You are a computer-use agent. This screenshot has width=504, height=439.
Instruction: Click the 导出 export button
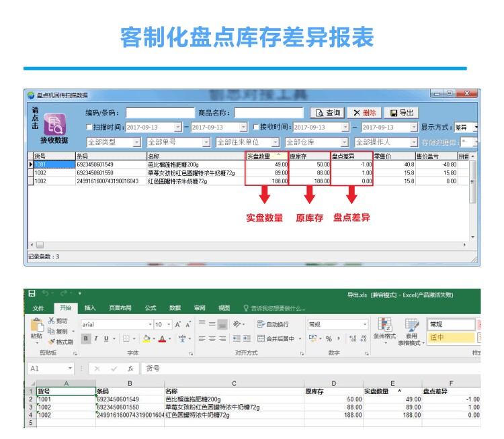(x=401, y=113)
